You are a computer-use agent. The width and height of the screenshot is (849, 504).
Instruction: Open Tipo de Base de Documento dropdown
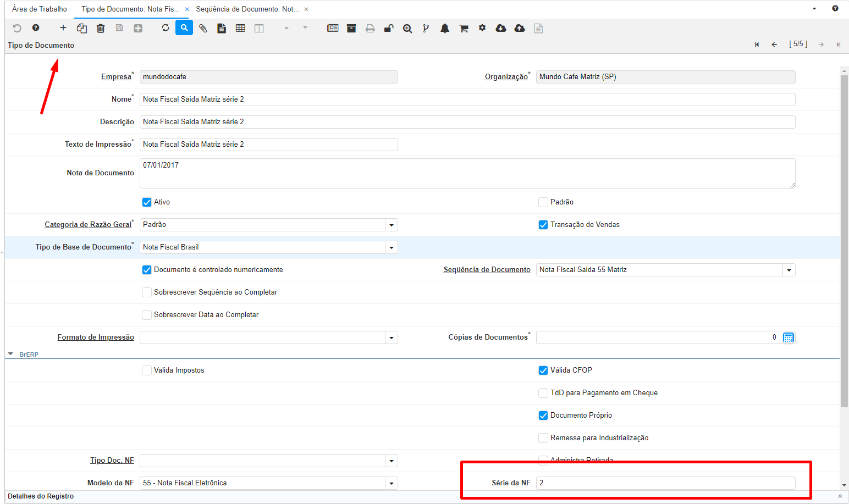pyautogui.click(x=391, y=247)
